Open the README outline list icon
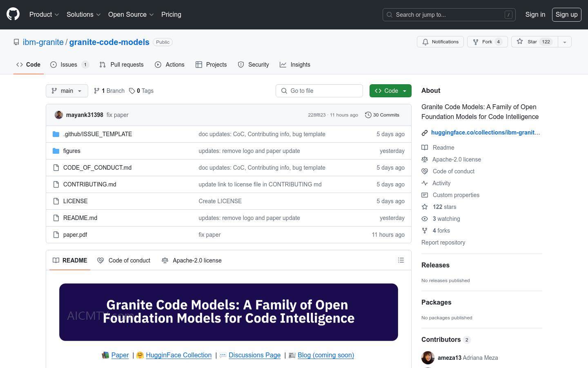The image size is (588, 368). [401, 260]
